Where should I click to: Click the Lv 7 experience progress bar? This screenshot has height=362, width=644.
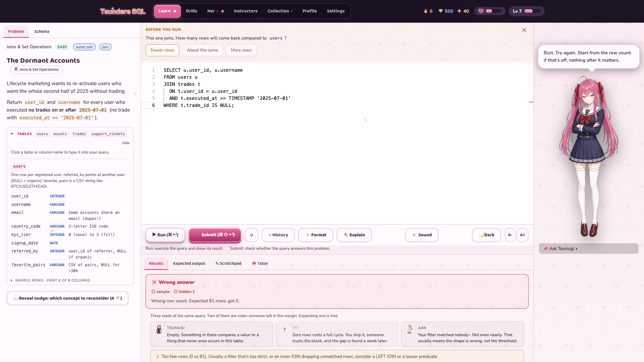point(533,11)
